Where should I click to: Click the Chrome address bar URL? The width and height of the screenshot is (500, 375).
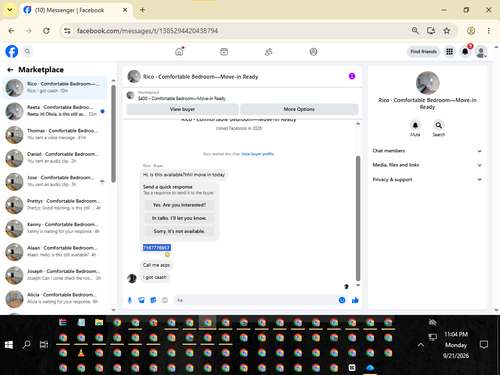147,31
